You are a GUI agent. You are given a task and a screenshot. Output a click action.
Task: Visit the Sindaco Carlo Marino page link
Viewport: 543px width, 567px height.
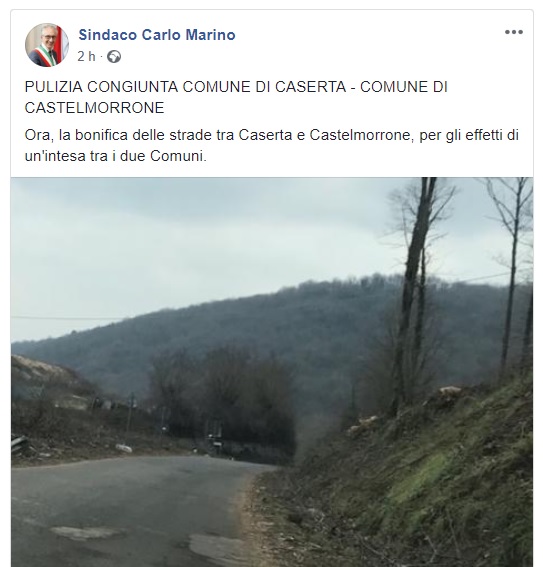tap(157, 35)
